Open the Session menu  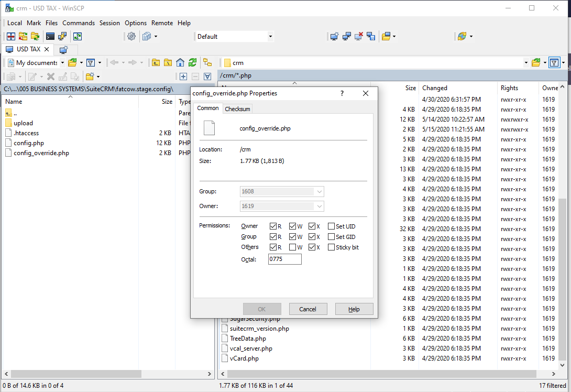(109, 23)
